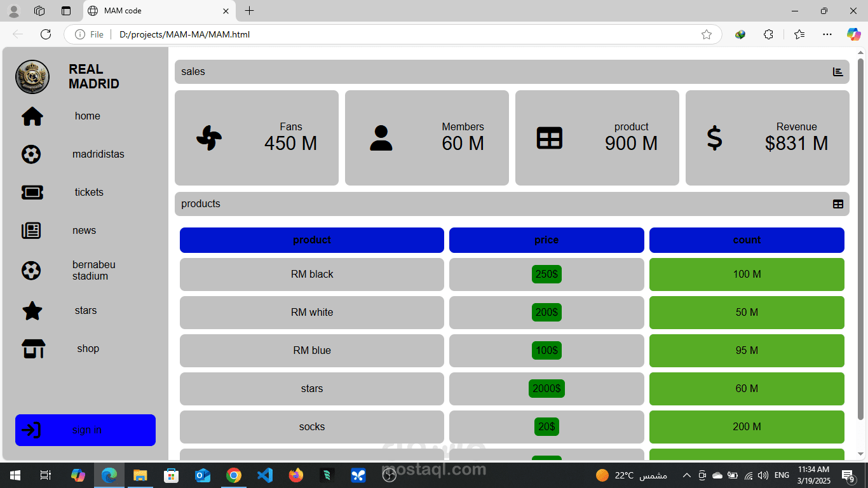Open the favorites list
The image size is (868, 488).
click(799, 34)
